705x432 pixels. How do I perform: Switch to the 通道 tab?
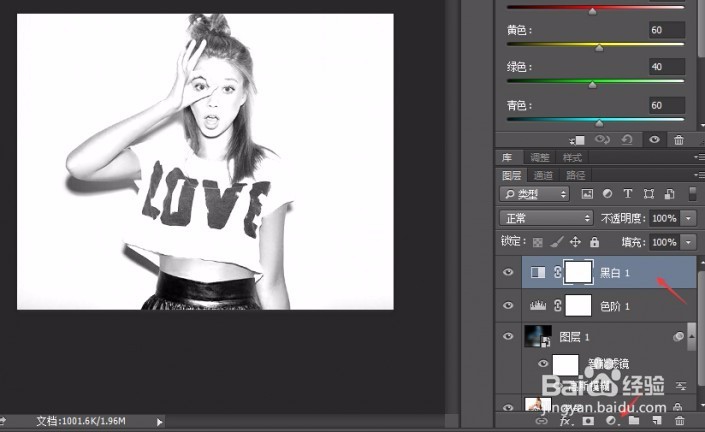pyautogui.click(x=543, y=175)
